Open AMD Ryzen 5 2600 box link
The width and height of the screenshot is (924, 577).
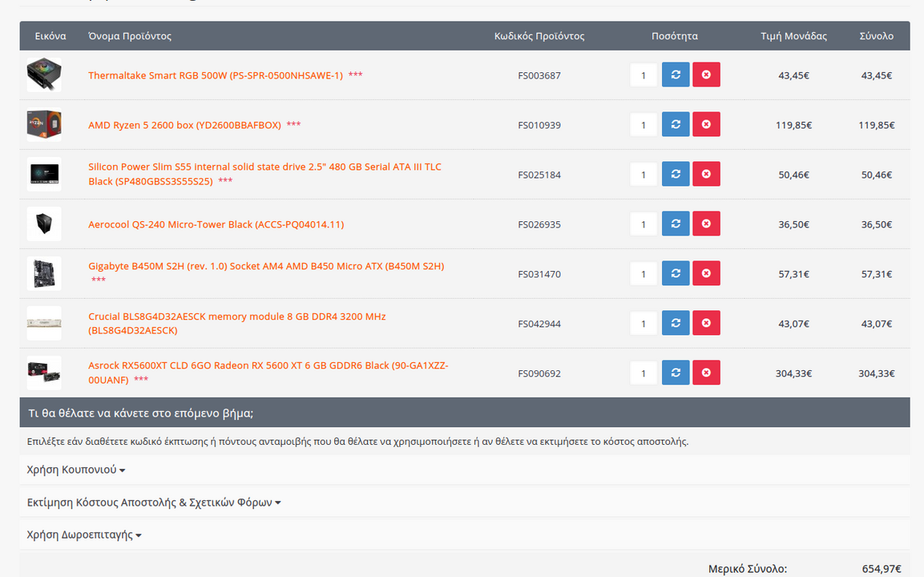pos(184,125)
